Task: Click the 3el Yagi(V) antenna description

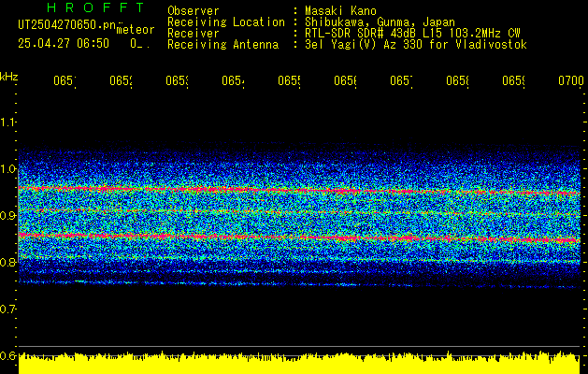Action: 416,45
